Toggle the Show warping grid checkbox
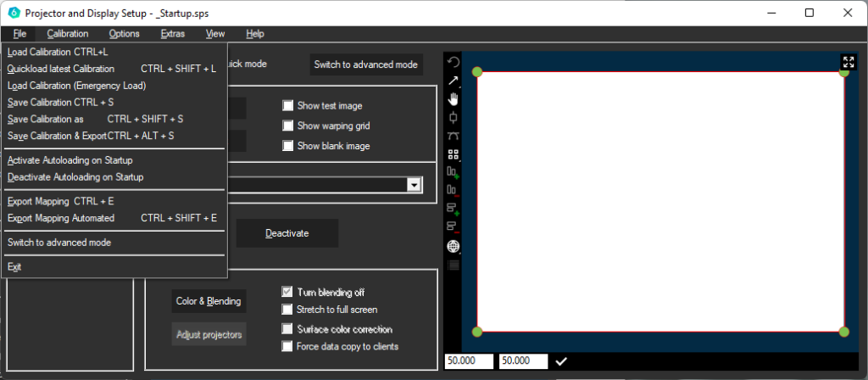 287,126
